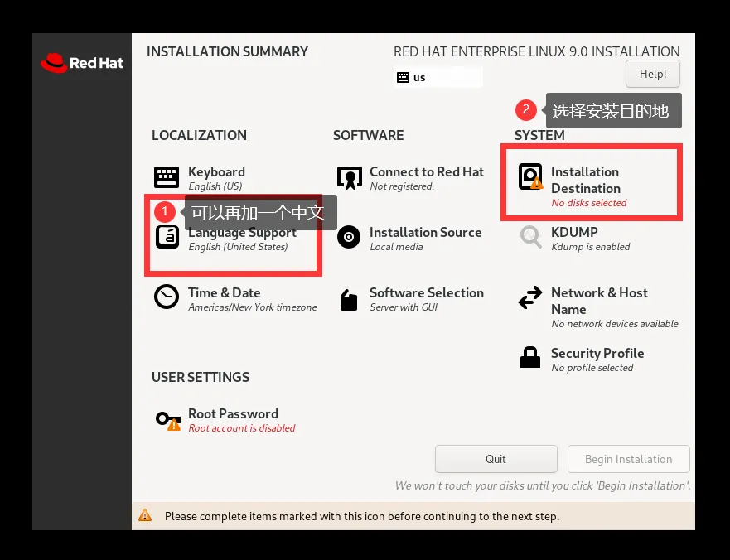Click the us keyboard layout indicator icon
The image size is (730, 560).
coord(403,77)
